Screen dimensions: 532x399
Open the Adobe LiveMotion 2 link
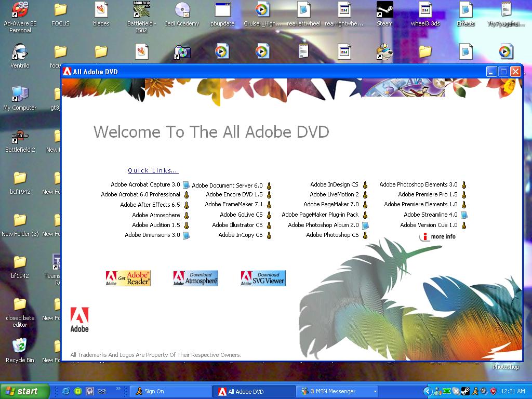pos(334,194)
